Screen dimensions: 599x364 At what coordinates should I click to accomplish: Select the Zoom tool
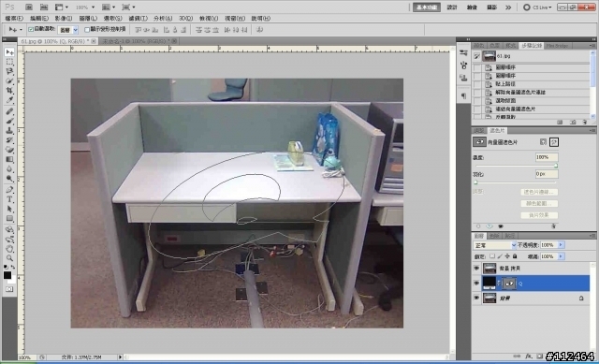tap(9, 258)
